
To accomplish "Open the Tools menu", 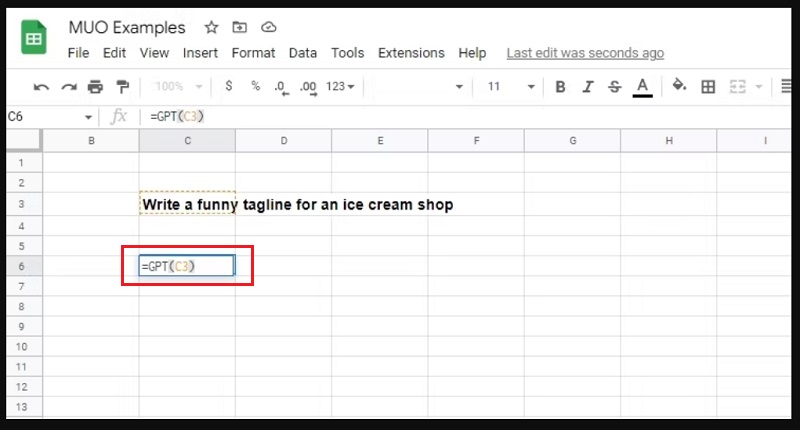I will [x=347, y=53].
